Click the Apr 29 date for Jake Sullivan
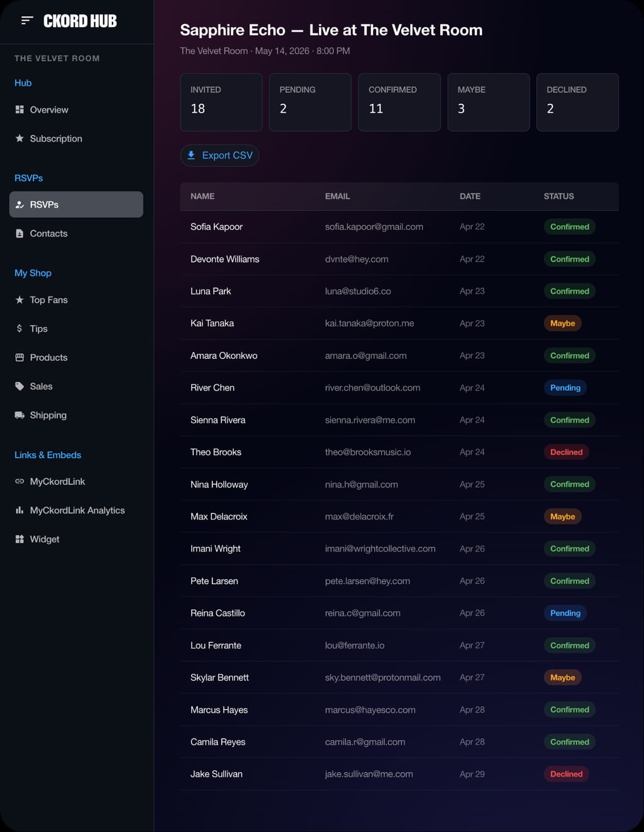 point(472,774)
